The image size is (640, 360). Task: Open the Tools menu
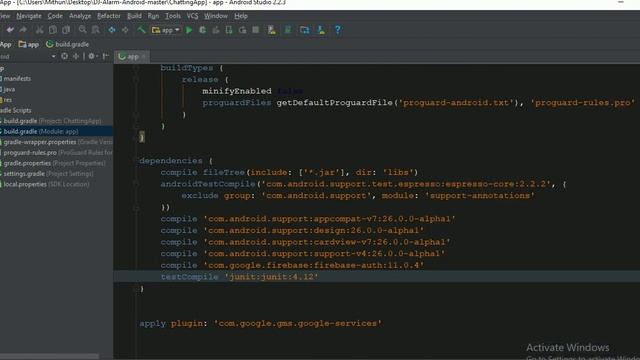pos(173,16)
